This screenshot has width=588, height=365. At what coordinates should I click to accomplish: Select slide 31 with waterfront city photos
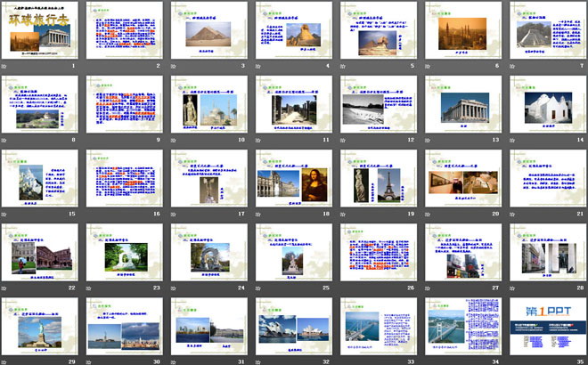pyautogui.click(x=209, y=327)
